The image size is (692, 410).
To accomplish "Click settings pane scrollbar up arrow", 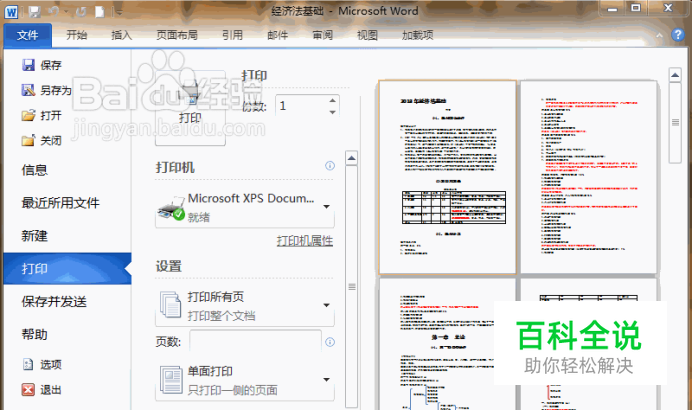I will pos(351,158).
